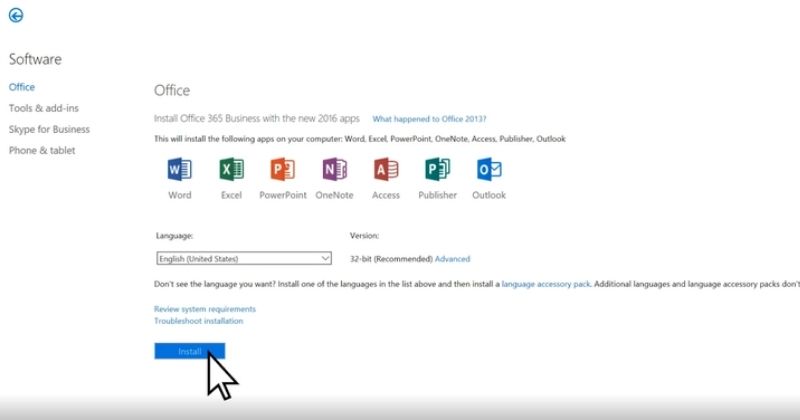Image resolution: width=800 pixels, height=420 pixels.
Task: Click the Excel app icon
Action: click(x=231, y=169)
